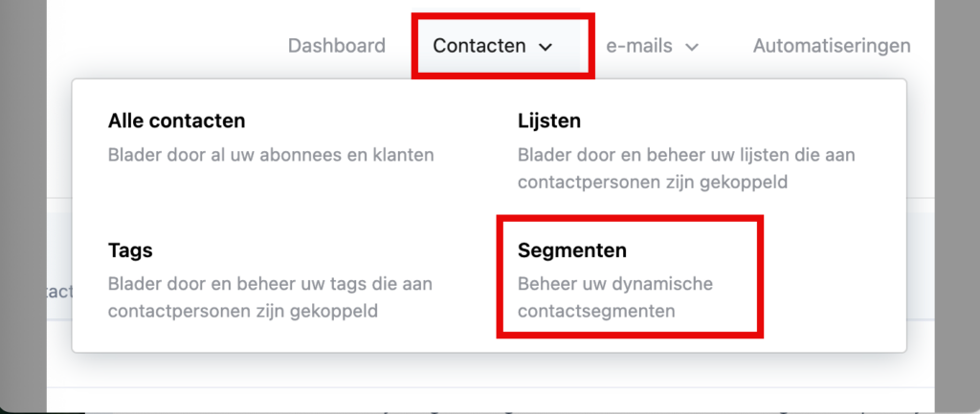Collapse the Contacten dropdown chevron
The width and height of the screenshot is (980, 414).
pos(546,46)
